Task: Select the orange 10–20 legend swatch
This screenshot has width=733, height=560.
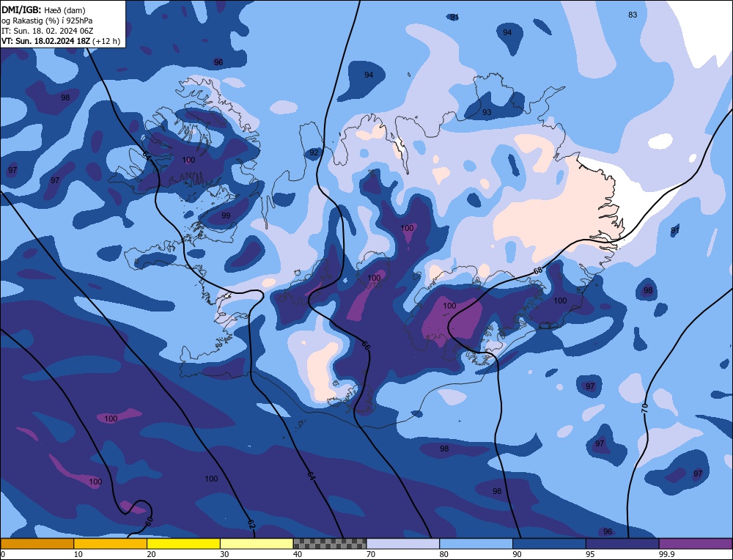Action: click(111, 543)
